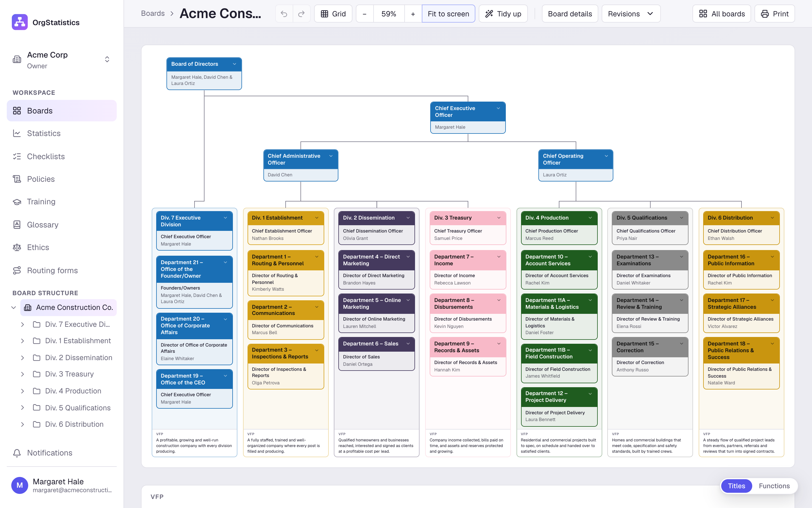The image size is (812, 508).
Task: Open Board details
Action: tap(570, 14)
